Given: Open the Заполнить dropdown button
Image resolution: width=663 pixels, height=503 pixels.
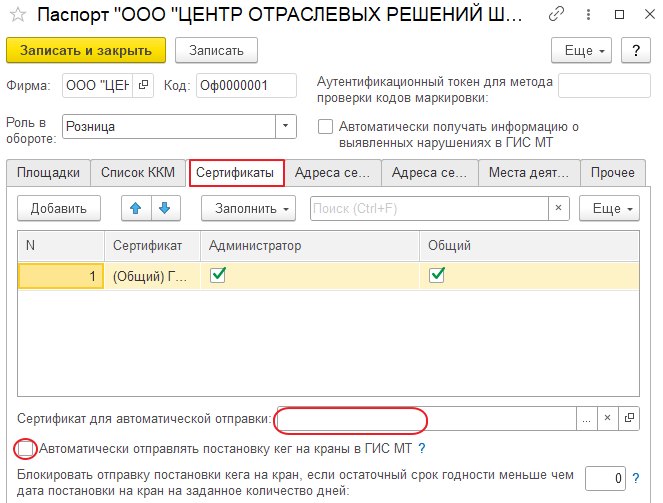Looking at the screenshot, I should [248, 208].
